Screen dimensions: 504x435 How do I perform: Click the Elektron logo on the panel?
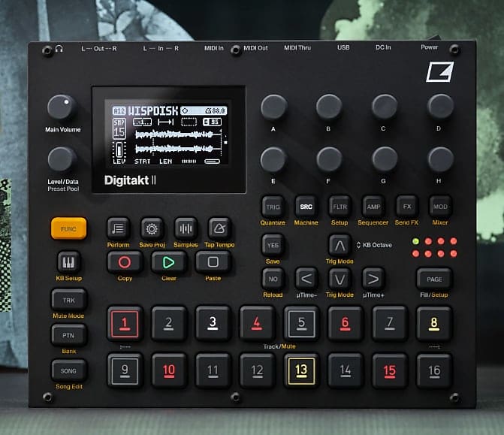pos(439,72)
